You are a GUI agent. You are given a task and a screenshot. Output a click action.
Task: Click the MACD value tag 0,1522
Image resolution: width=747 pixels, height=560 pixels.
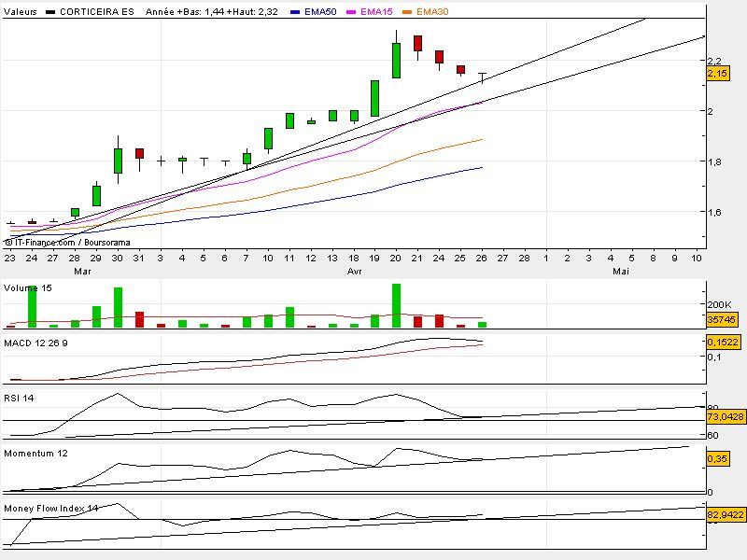tap(723, 342)
